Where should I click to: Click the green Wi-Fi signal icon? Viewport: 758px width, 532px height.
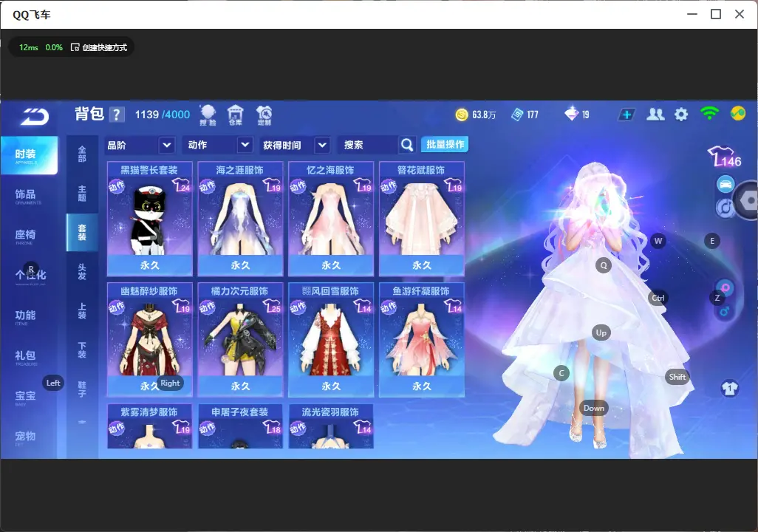pos(709,114)
